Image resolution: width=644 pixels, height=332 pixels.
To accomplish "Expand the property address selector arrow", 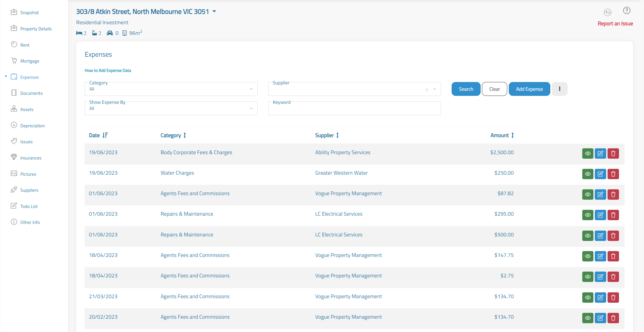I will pyautogui.click(x=214, y=11).
